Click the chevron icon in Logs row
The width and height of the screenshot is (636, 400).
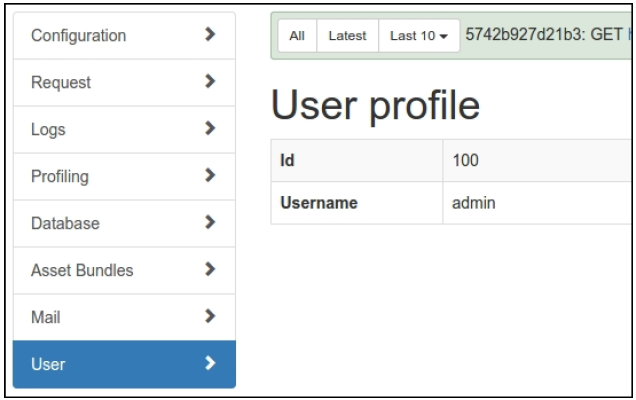click(x=209, y=129)
